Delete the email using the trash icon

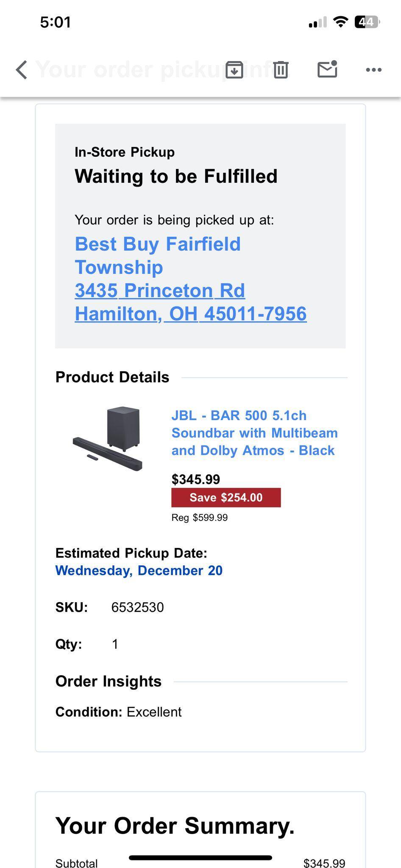281,70
